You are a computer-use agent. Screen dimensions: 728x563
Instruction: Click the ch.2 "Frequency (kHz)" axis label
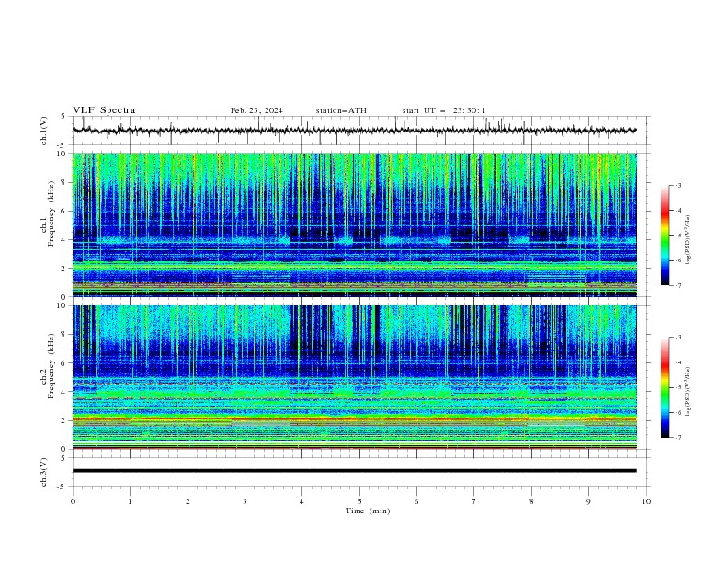[51, 366]
